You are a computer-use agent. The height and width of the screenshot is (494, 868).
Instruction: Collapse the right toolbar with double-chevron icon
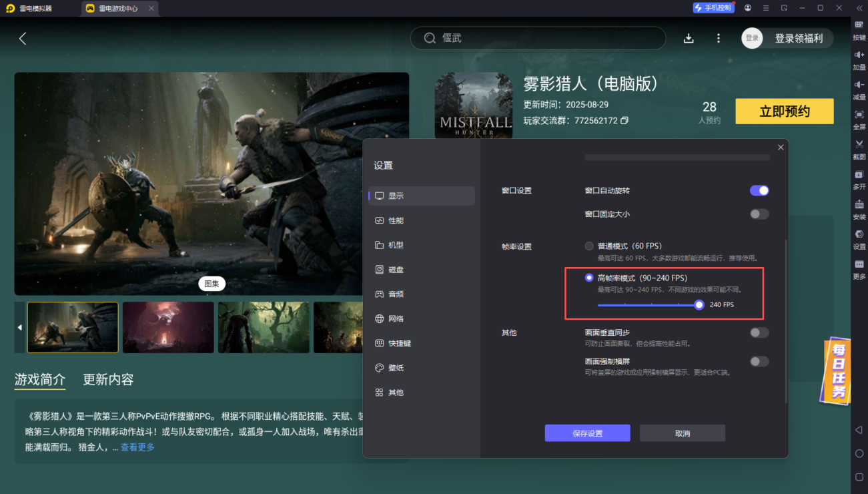859,8
